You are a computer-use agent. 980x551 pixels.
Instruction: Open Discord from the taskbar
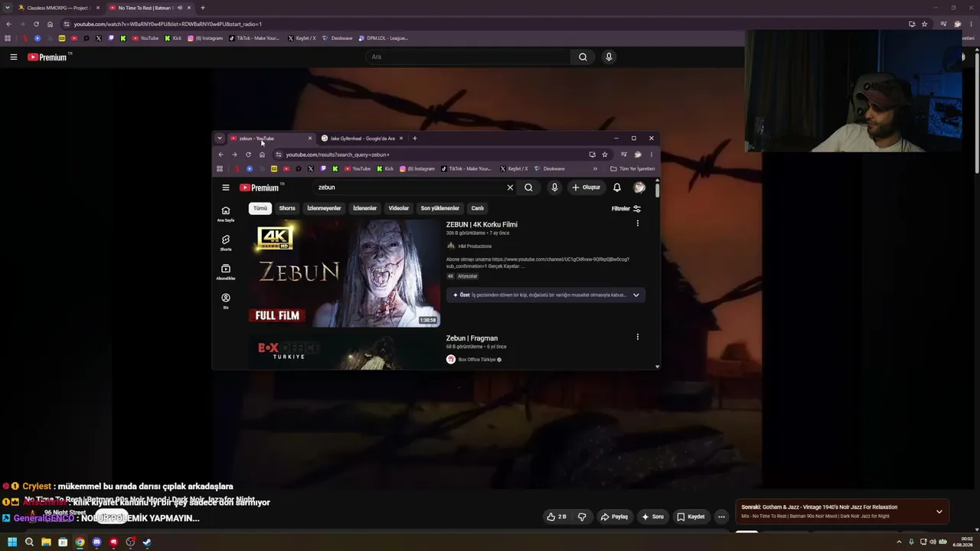[96, 543]
